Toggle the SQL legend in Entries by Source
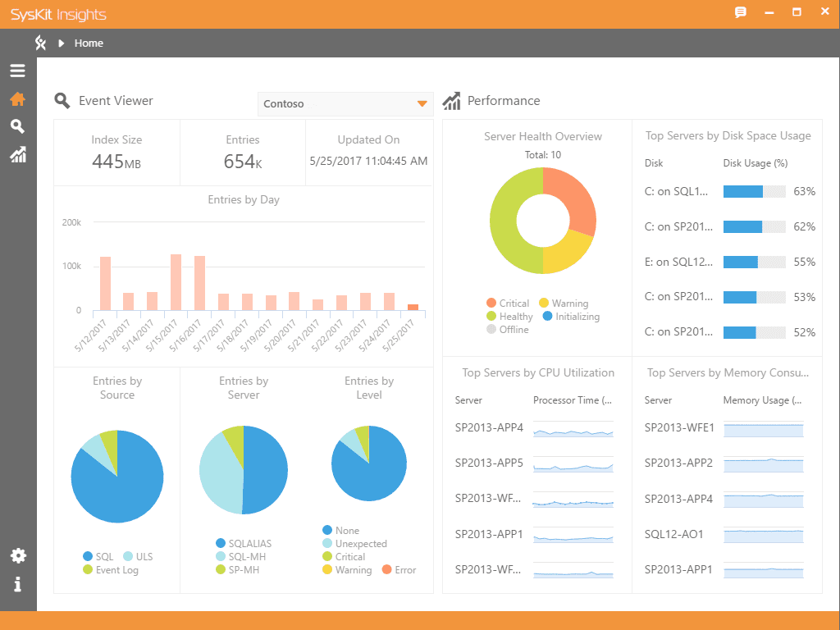The image size is (840, 630). pos(98,556)
